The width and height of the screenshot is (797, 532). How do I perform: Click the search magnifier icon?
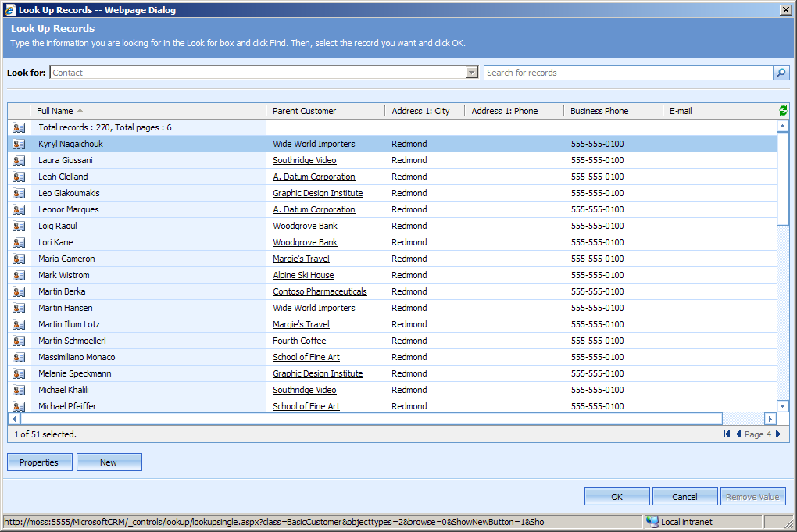click(781, 73)
